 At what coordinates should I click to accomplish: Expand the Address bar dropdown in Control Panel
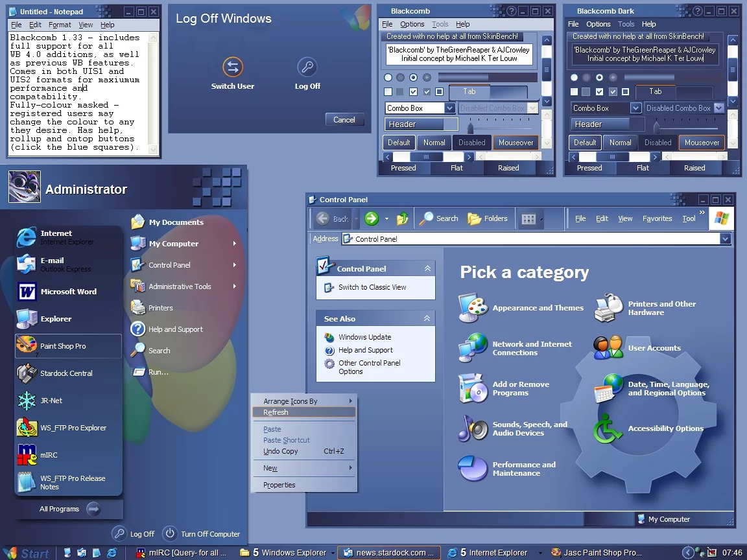click(725, 239)
